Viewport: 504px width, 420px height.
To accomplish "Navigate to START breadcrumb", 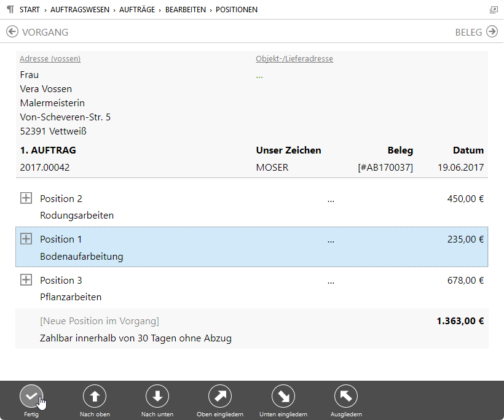I will click(x=30, y=10).
